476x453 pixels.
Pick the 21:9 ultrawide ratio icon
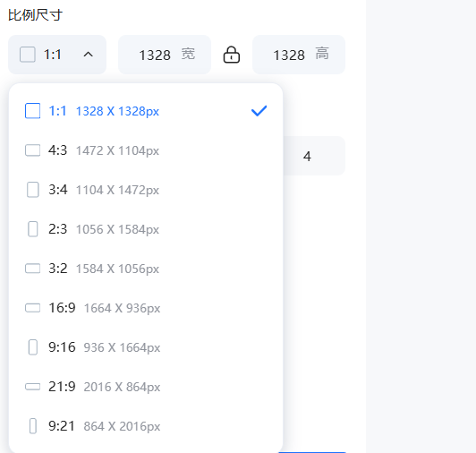[32, 387]
